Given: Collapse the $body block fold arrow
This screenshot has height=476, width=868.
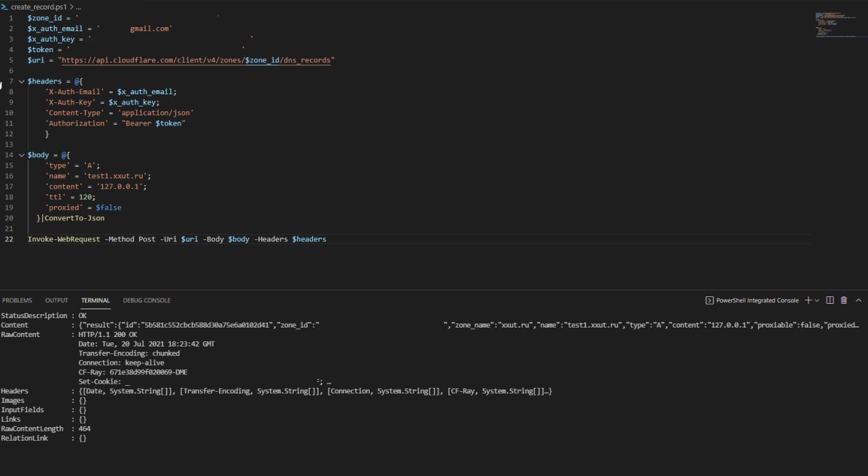Looking at the screenshot, I should (x=22, y=155).
